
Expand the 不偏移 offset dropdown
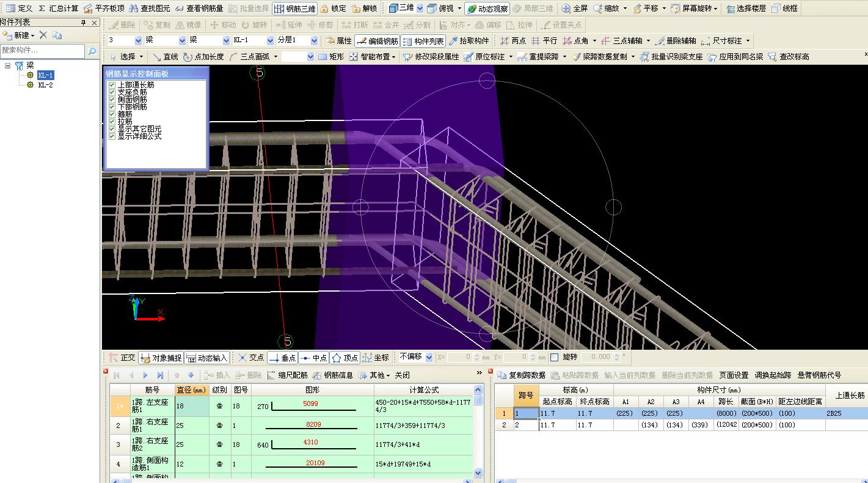coord(428,357)
